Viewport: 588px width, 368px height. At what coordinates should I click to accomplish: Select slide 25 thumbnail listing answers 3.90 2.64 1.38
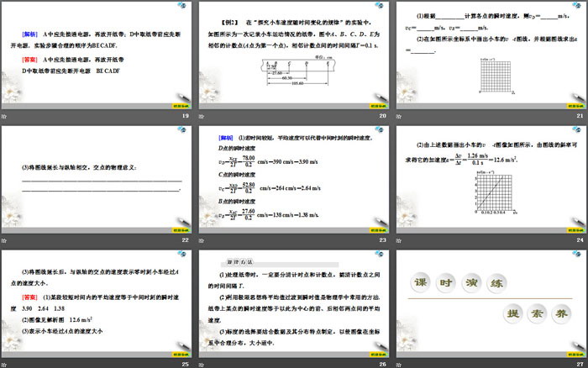[x=97, y=303]
